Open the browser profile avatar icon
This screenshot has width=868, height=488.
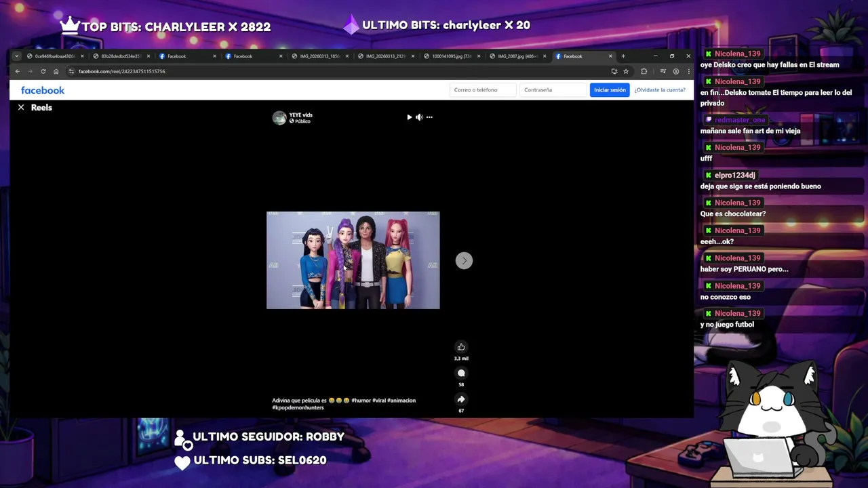coord(676,71)
